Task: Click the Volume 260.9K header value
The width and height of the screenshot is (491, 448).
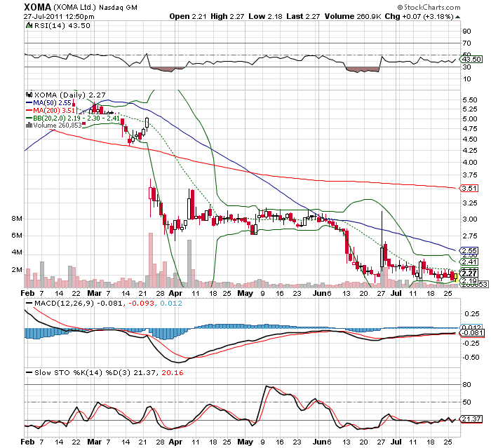Action: tap(353, 16)
